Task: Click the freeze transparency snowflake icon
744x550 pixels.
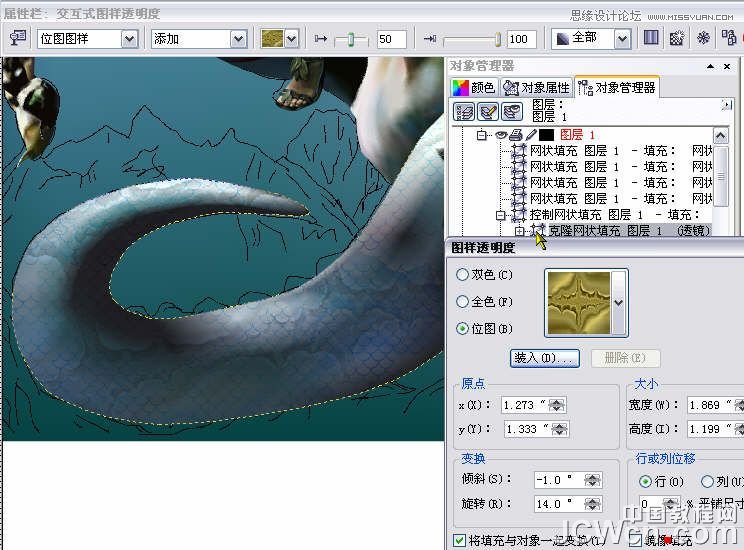Action: (703, 37)
